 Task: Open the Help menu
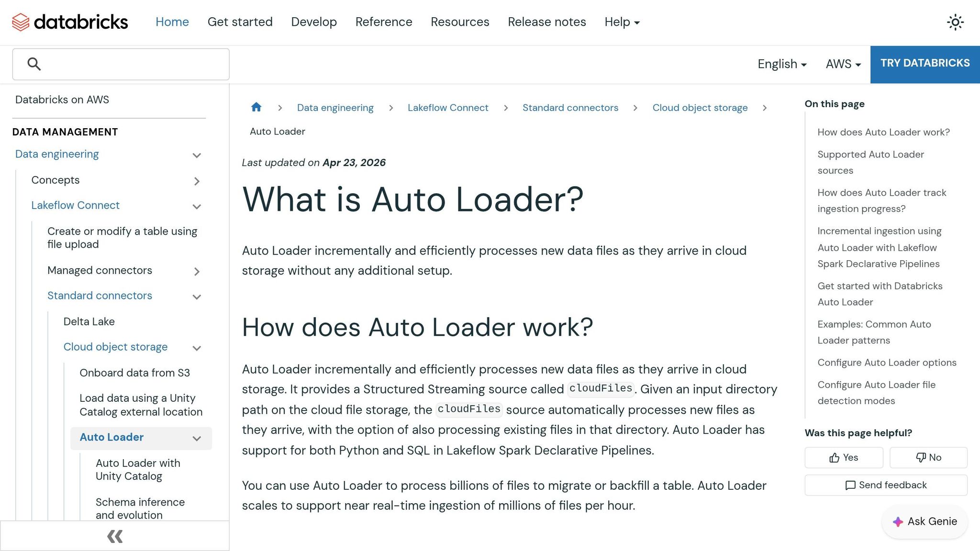coord(621,22)
